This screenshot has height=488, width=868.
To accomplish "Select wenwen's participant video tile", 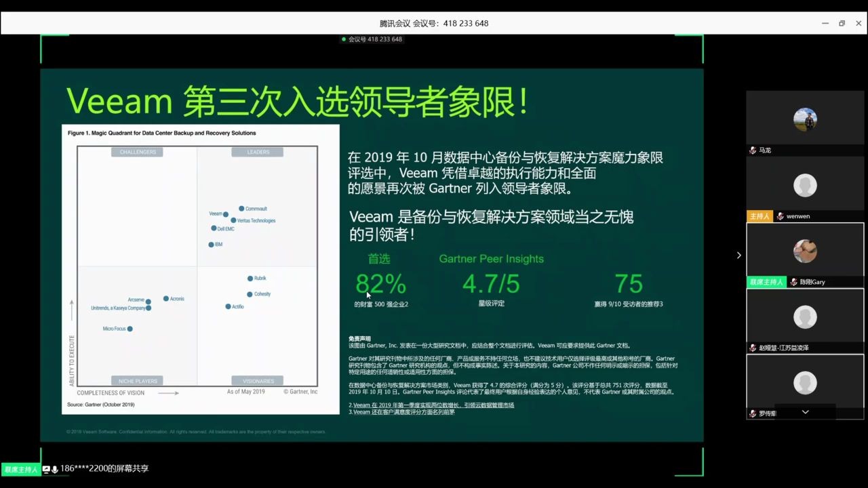I will 805,189.
